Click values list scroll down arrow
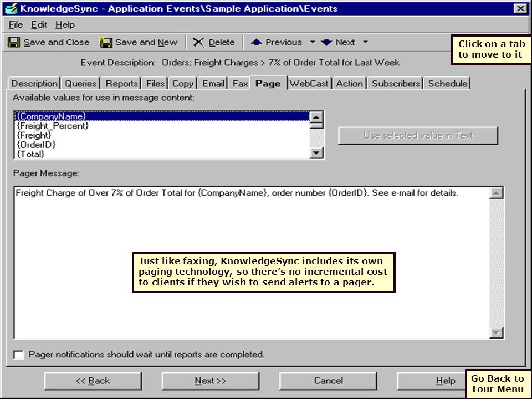The height and width of the screenshot is (399, 532). click(x=316, y=153)
